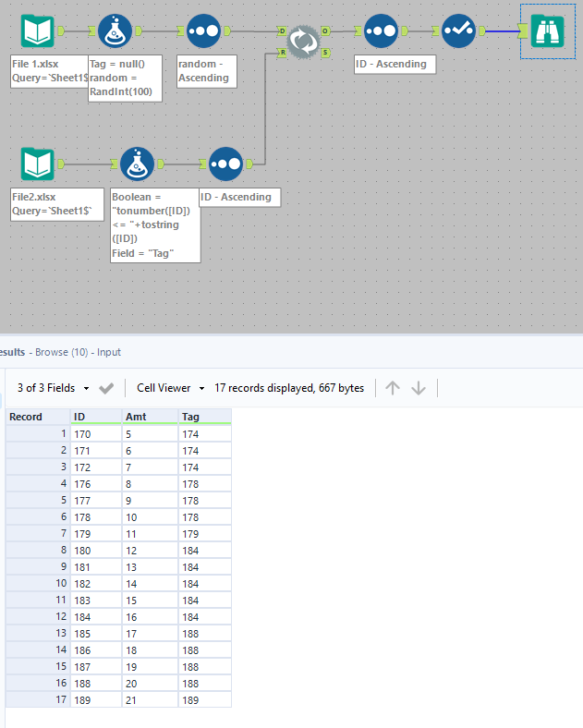Click the Tag column header
Screen dimensions: 583x728
point(205,417)
